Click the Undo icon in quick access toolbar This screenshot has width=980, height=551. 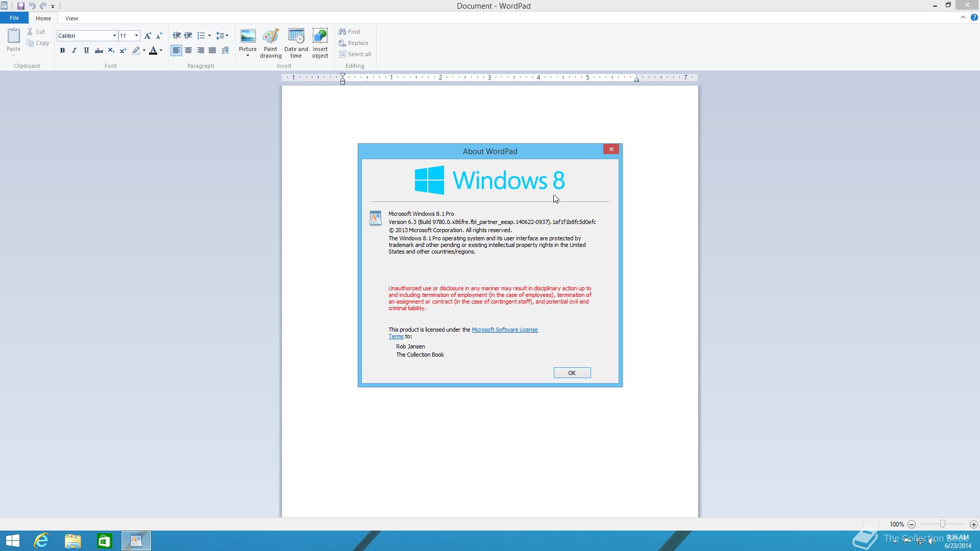click(32, 6)
